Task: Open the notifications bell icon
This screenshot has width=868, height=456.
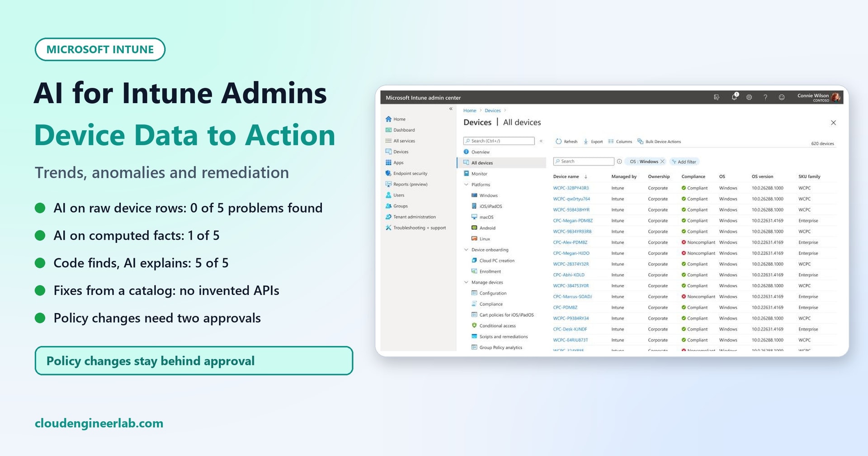Action: click(734, 97)
